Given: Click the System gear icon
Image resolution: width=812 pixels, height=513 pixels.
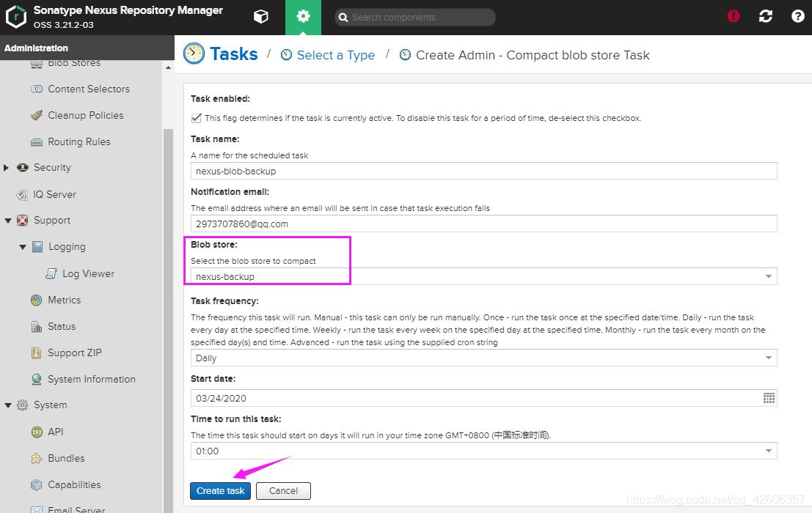Looking at the screenshot, I should [22, 405].
